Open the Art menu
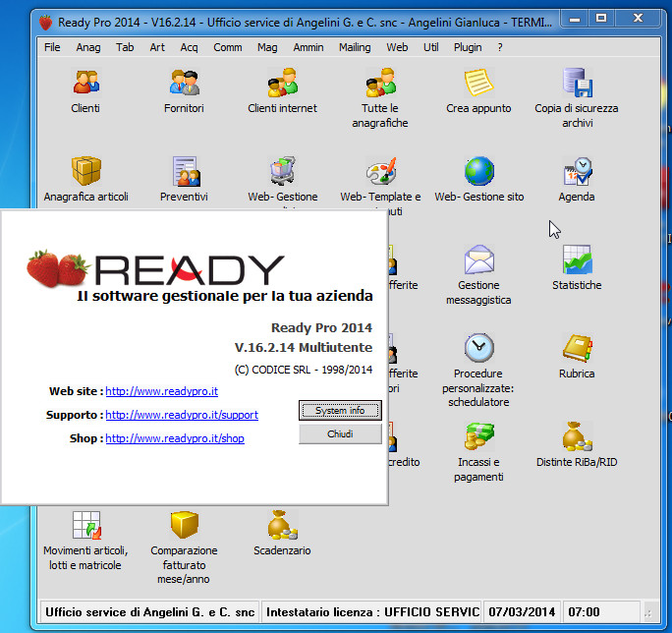 (157, 47)
